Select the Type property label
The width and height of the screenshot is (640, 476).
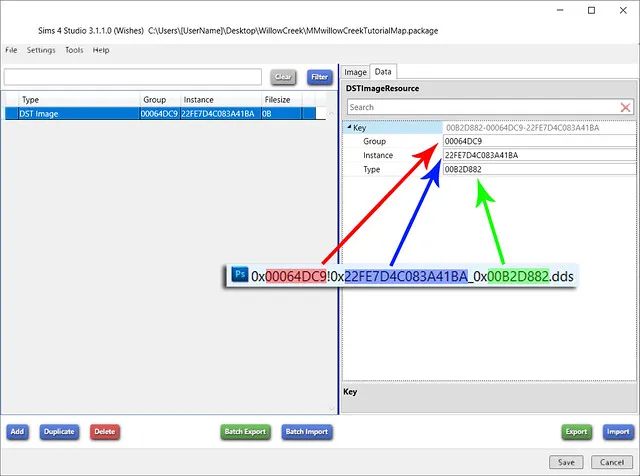pyautogui.click(x=371, y=169)
